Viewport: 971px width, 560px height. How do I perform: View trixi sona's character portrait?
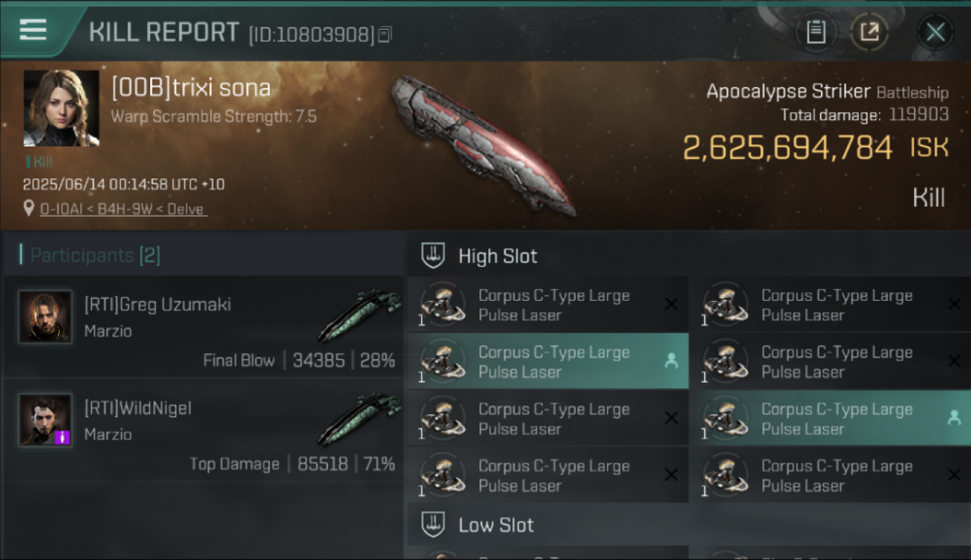[61, 108]
